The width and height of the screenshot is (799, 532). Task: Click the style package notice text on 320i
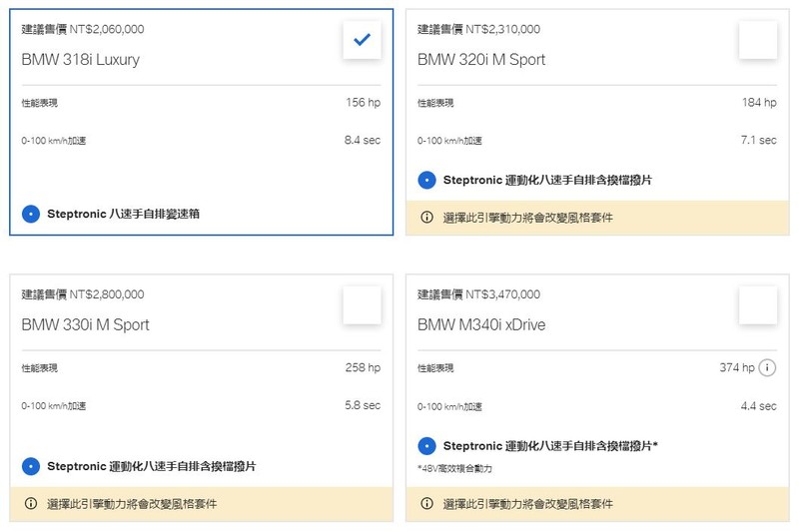[528, 218]
